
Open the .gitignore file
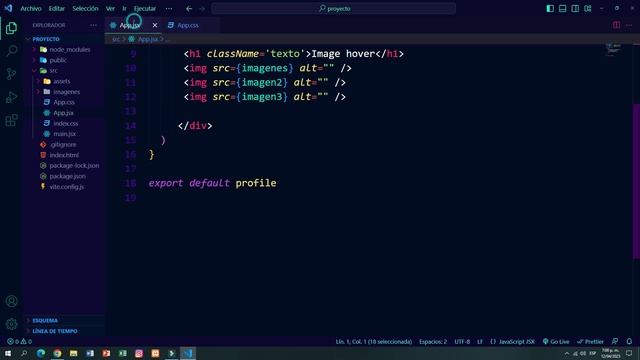tap(63, 144)
